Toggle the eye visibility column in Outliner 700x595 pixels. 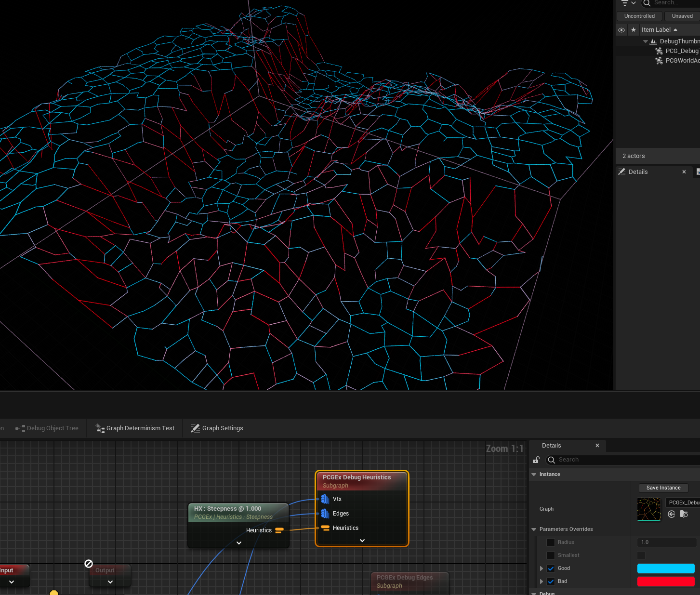pos(621,30)
